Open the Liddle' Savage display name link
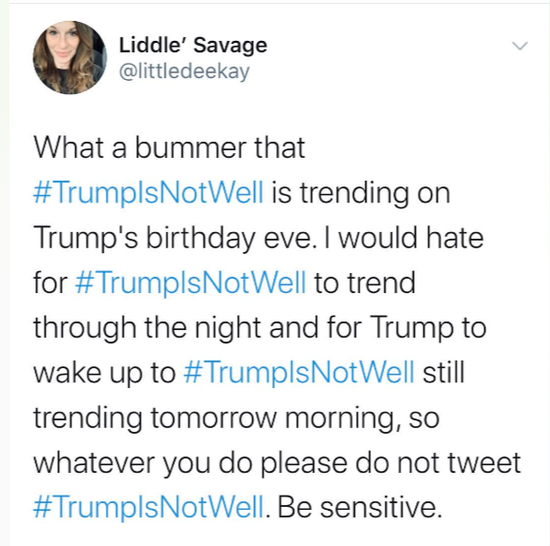550x546 pixels. click(193, 46)
